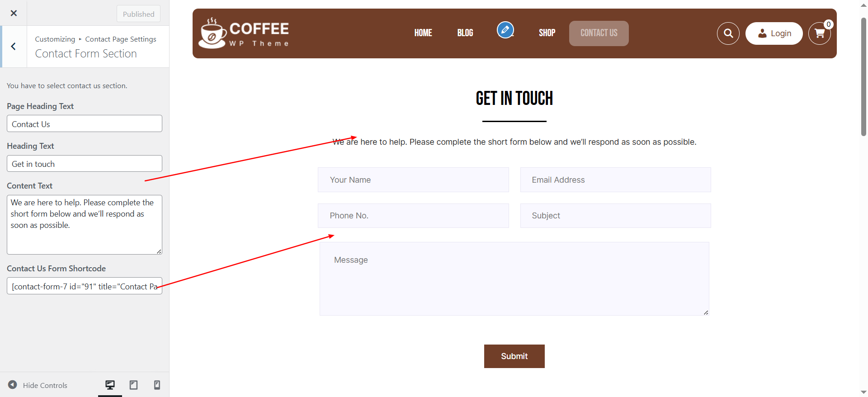Switch to desktop preview mode
Image resolution: width=868 pixels, height=397 pixels.
coord(110,385)
